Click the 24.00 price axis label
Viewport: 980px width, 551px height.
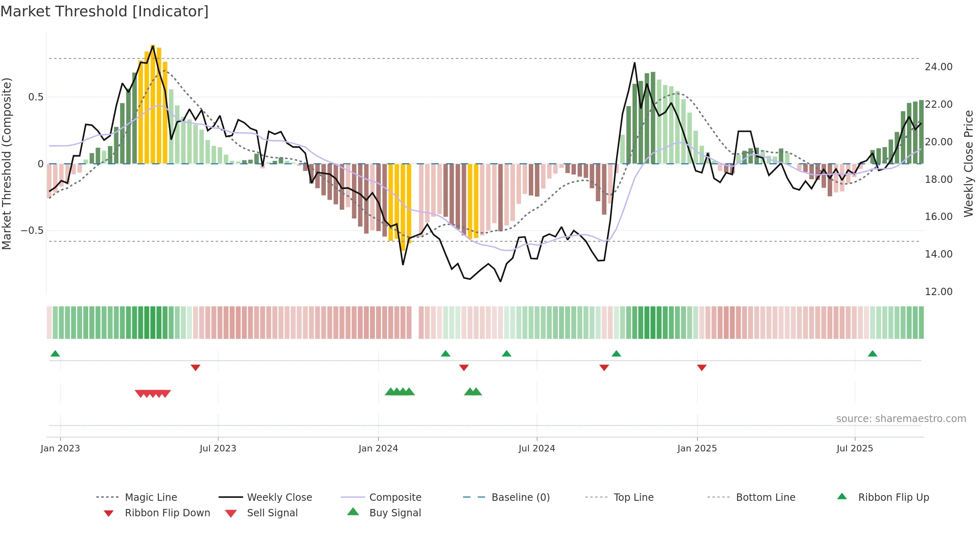tap(939, 67)
